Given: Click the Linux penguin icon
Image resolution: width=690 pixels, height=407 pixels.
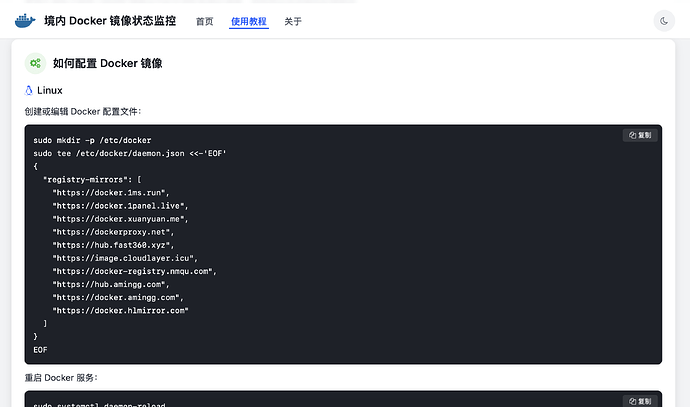Looking at the screenshot, I should click(x=29, y=90).
